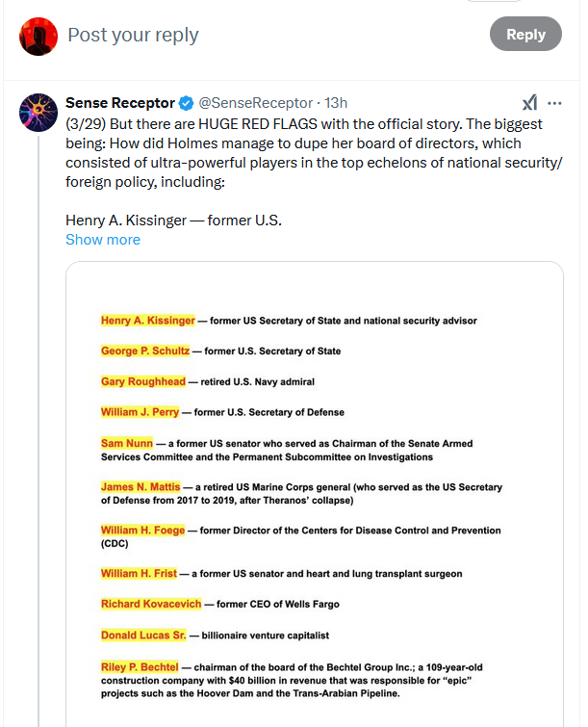This screenshot has height=727, width=588.
Task: Click the gray Reply button
Action: click(525, 34)
